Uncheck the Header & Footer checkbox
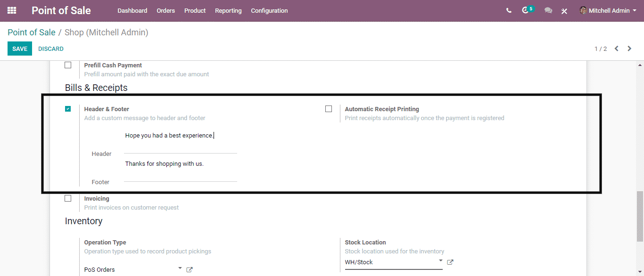The image size is (644, 276). tap(68, 109)
